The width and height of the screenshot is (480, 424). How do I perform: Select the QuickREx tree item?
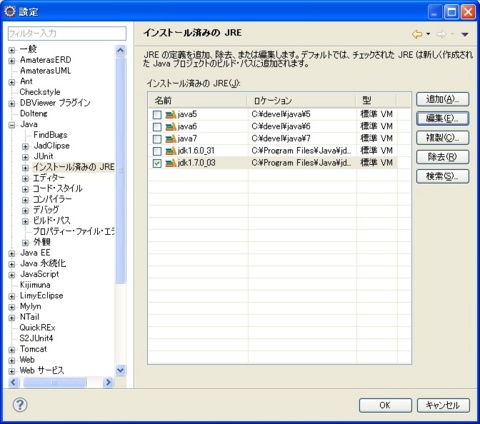click(37, 327)
